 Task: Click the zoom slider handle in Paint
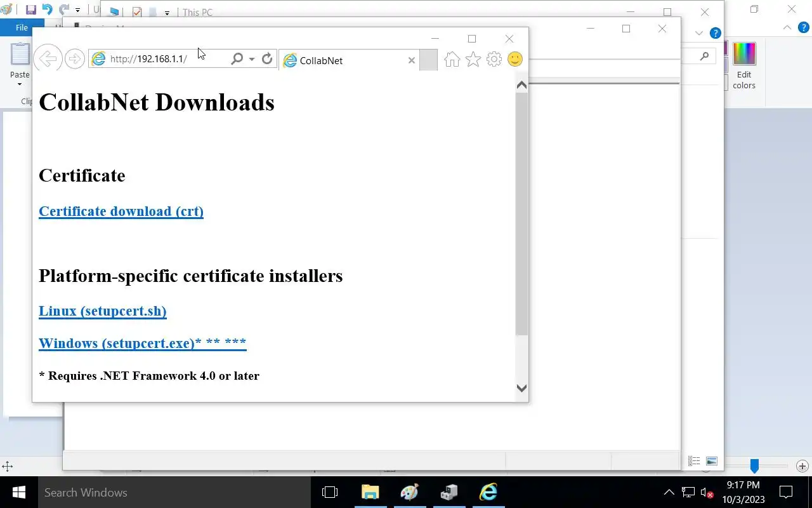[x=754, y=467]
